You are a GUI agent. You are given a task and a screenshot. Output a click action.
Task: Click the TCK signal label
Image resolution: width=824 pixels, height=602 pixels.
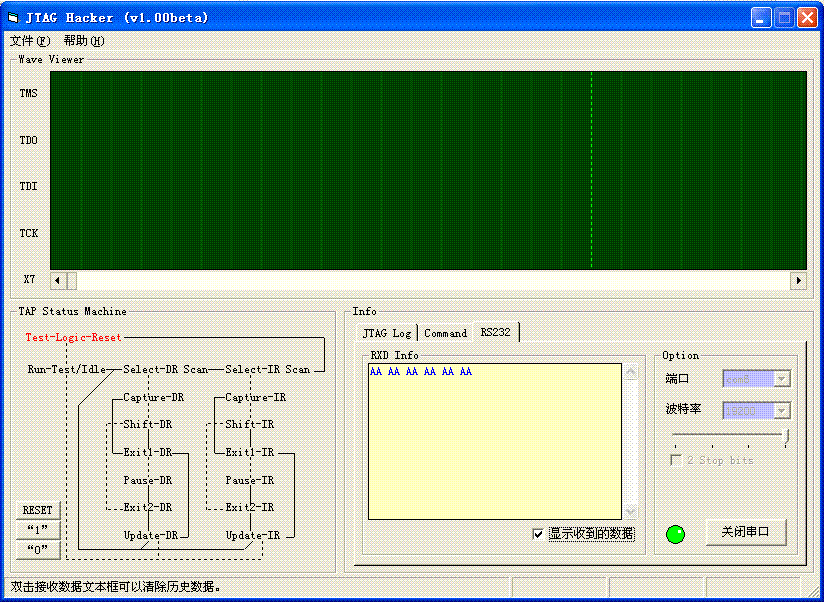pyautogui.click(x=28, y=233)
